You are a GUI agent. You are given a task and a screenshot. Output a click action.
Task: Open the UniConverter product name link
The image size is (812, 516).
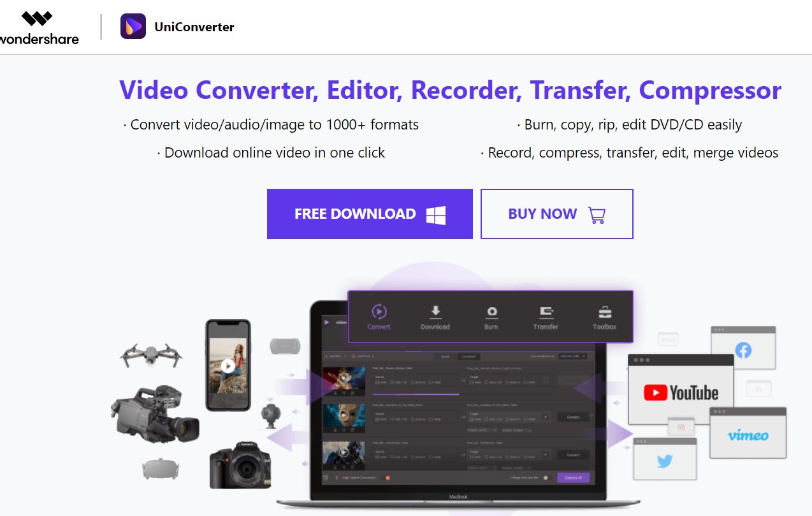[x=194, y=27]
